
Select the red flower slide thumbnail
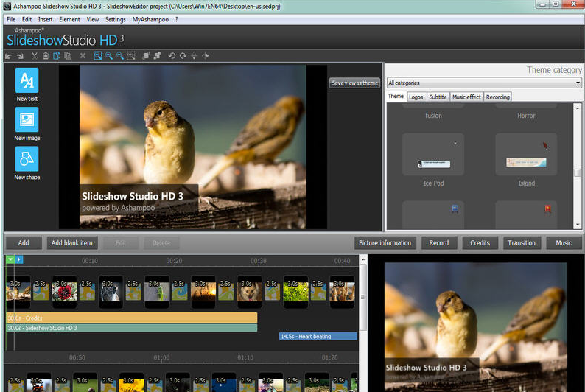click(x=65, y=292)
